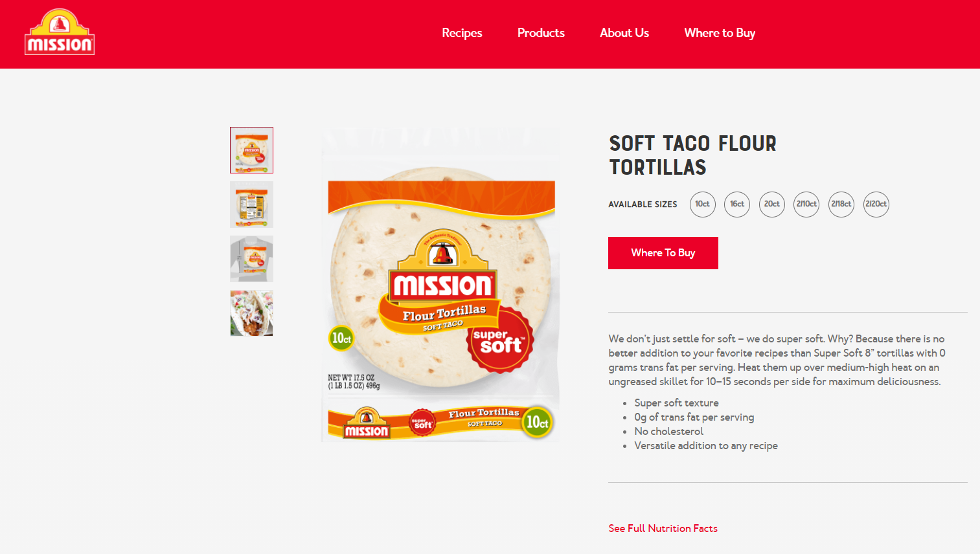Screen dimensions: 980x554
Task: Select the store shelf package thumbnail
Action: (x=251, y=259)
